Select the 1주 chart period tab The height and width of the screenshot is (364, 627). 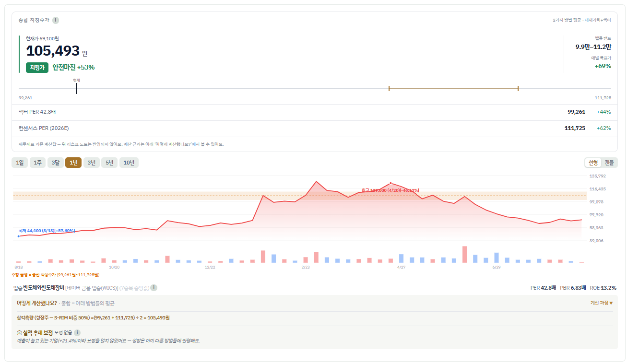pyautogui.click(x=37, y=163)
